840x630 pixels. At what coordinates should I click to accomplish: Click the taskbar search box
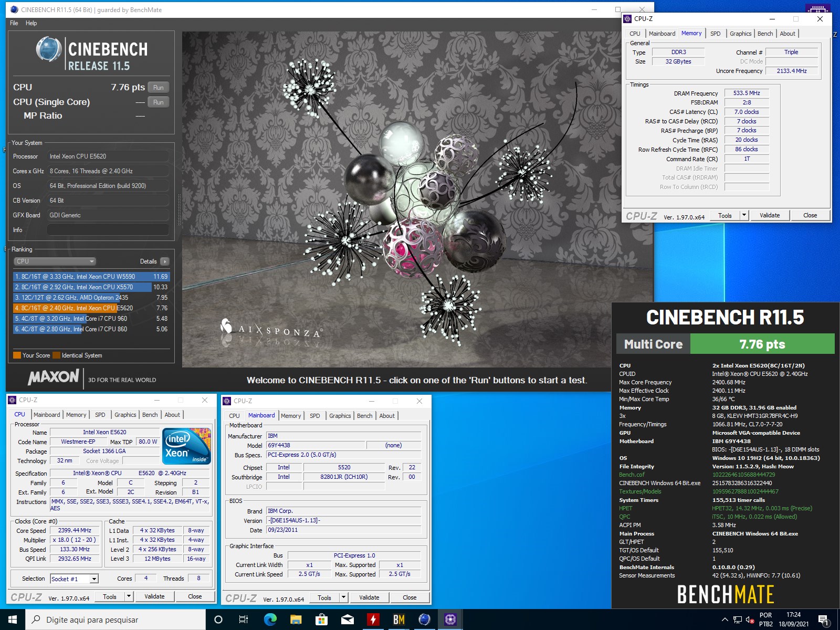point(115,619)
